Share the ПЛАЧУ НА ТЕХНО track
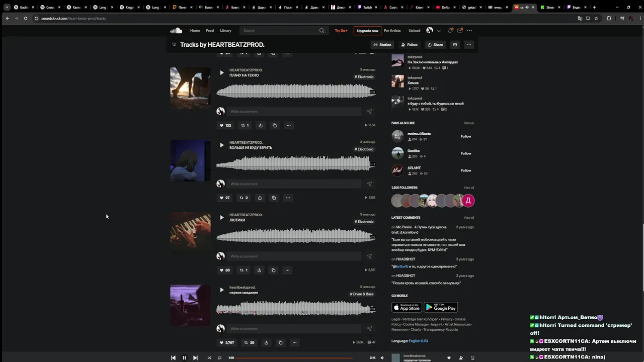This screenshot has width=644, height=362. point(260,125)
